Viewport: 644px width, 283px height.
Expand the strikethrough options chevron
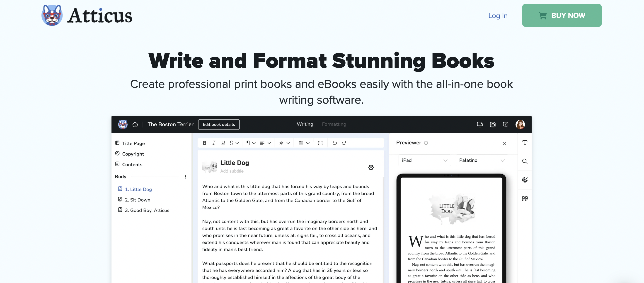pos(237,143)
